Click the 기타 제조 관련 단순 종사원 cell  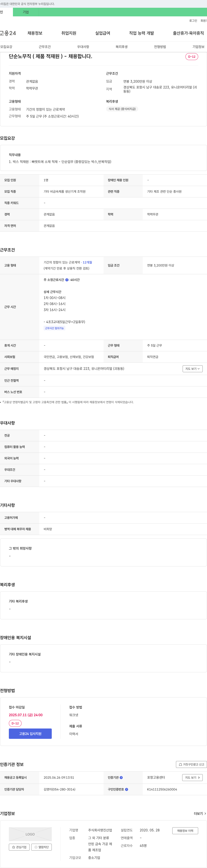pyautogui.click(x=164, y=191)
